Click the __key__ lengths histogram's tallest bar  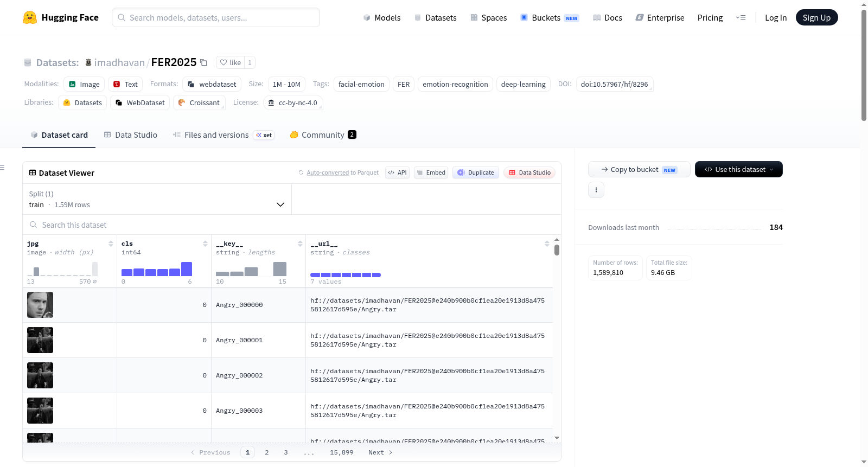point(280,269)
